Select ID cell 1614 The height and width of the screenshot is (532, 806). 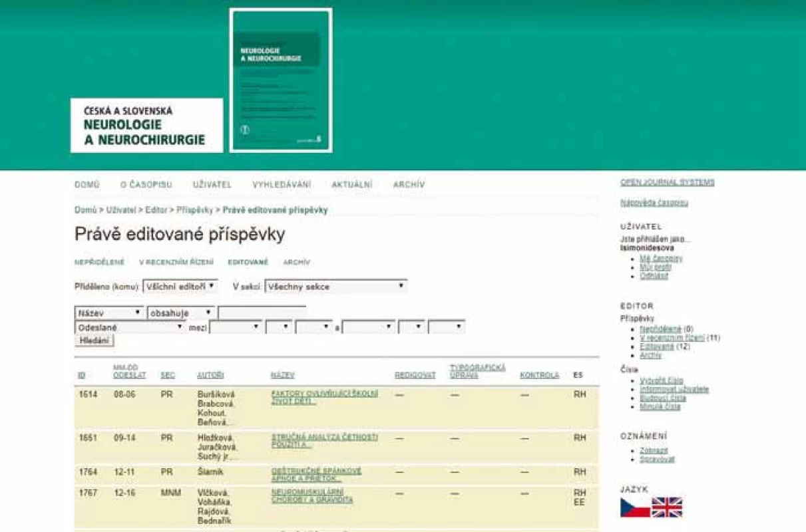click(88, 394)
